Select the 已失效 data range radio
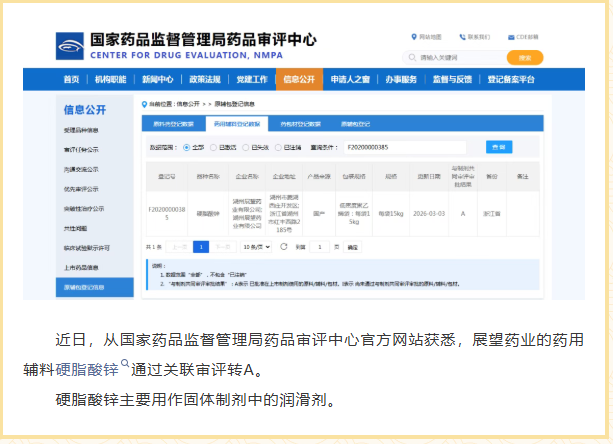This screenshot has width=613, height=444. (250, 147)
